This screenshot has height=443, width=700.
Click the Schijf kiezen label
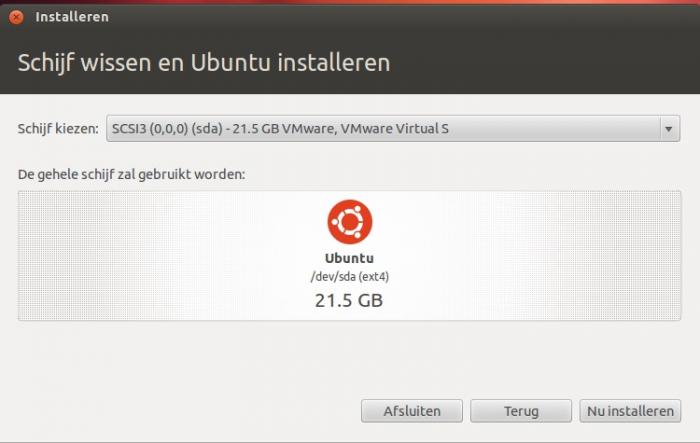tap(58, 129)
